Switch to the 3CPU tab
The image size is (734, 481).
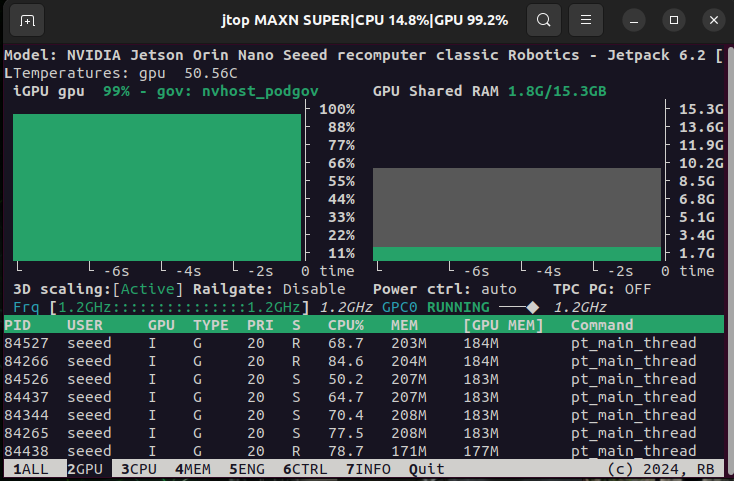click(138, 468)
